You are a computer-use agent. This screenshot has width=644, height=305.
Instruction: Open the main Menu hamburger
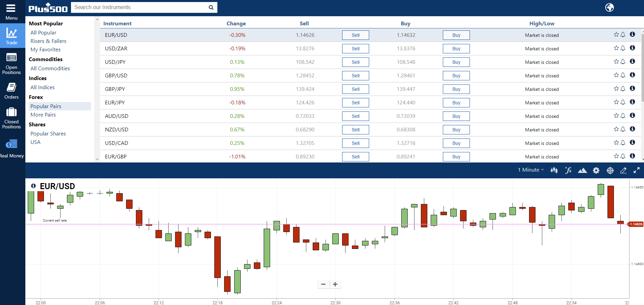tap(11, 11)
